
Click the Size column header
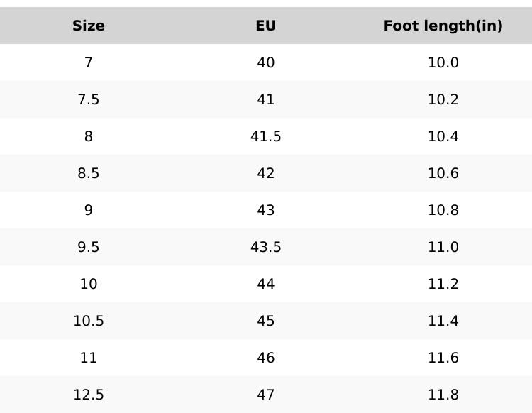tap(89, 26)
